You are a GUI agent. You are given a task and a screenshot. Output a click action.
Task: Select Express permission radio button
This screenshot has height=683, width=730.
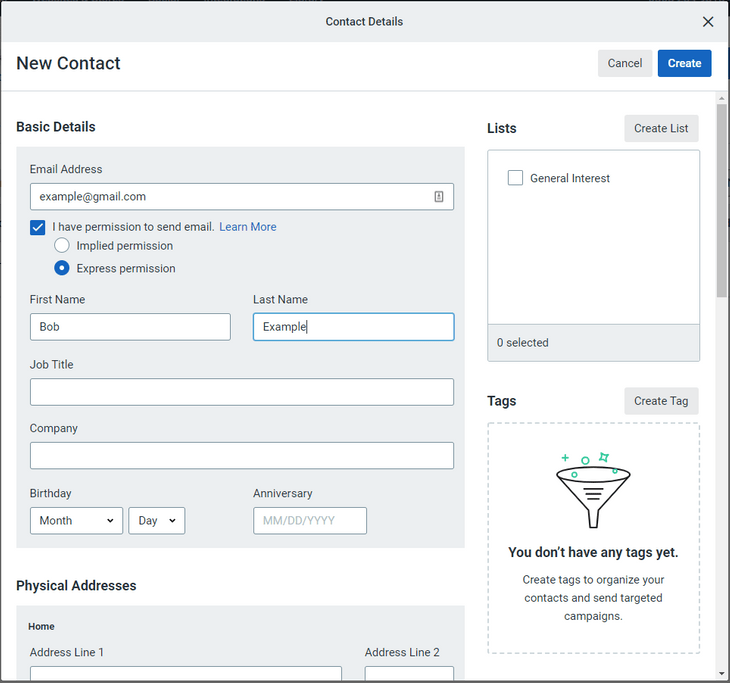point(61,268)
